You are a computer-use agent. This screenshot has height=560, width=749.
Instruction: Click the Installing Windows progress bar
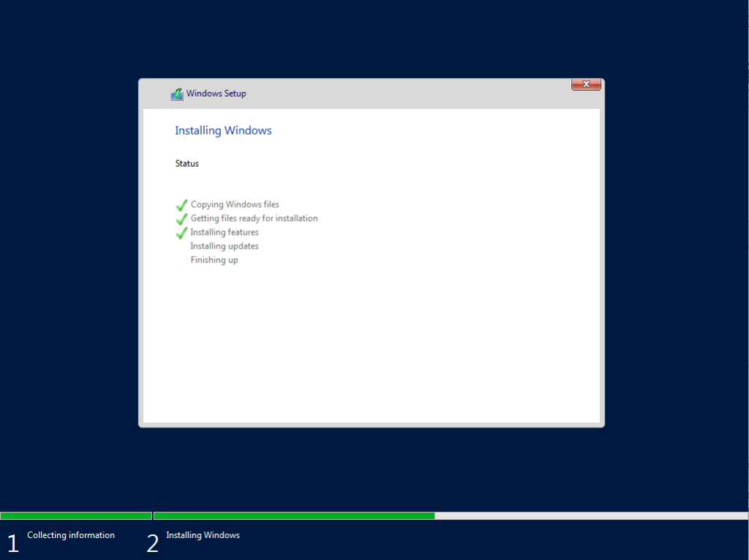[451, 515]
